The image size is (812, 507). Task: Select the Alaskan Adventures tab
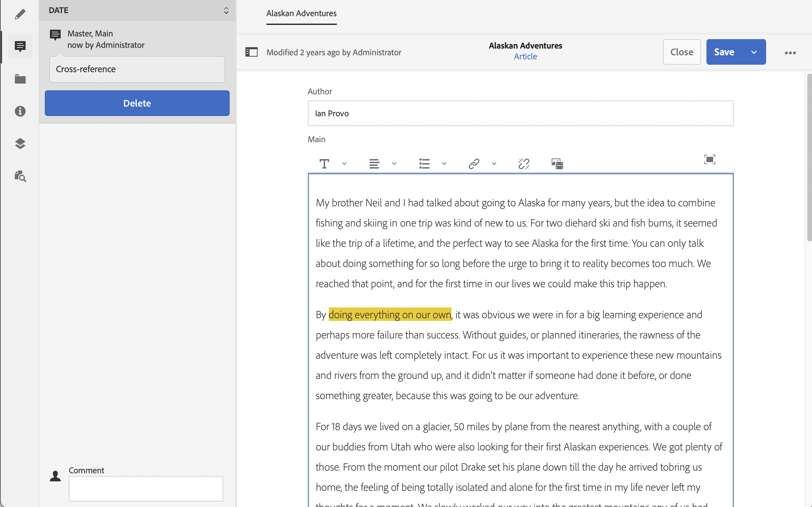(301, 13)
